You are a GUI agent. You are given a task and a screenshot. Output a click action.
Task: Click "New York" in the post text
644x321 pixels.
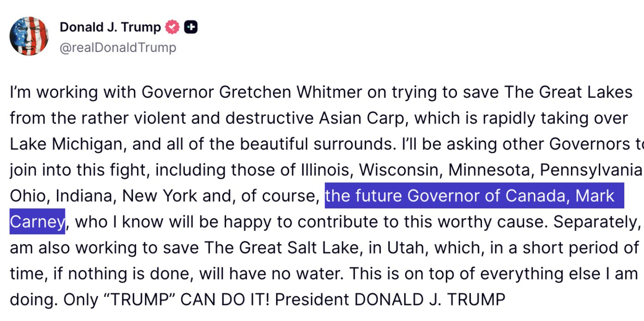[160, 195]
